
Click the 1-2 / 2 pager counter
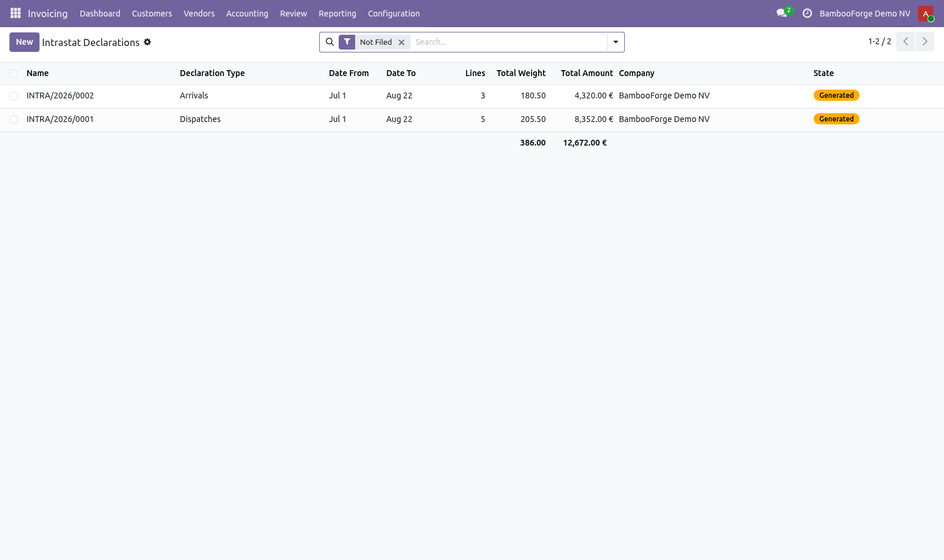880,41
